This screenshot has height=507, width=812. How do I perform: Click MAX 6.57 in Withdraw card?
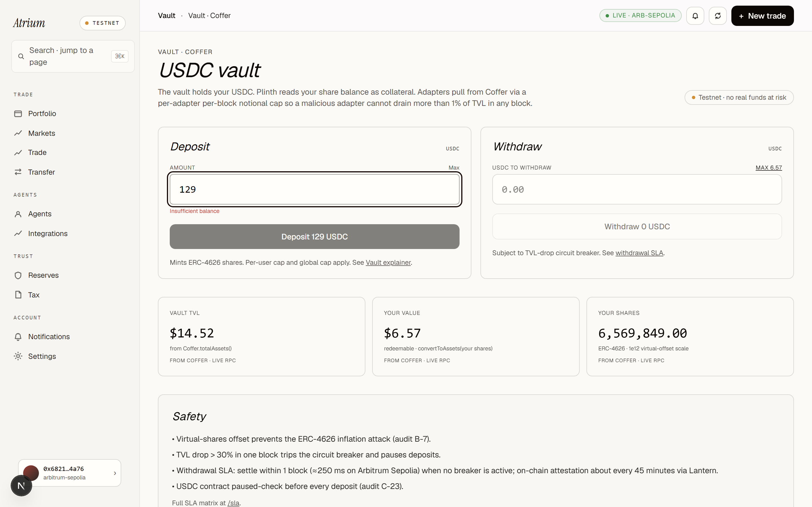pos(768,168)
